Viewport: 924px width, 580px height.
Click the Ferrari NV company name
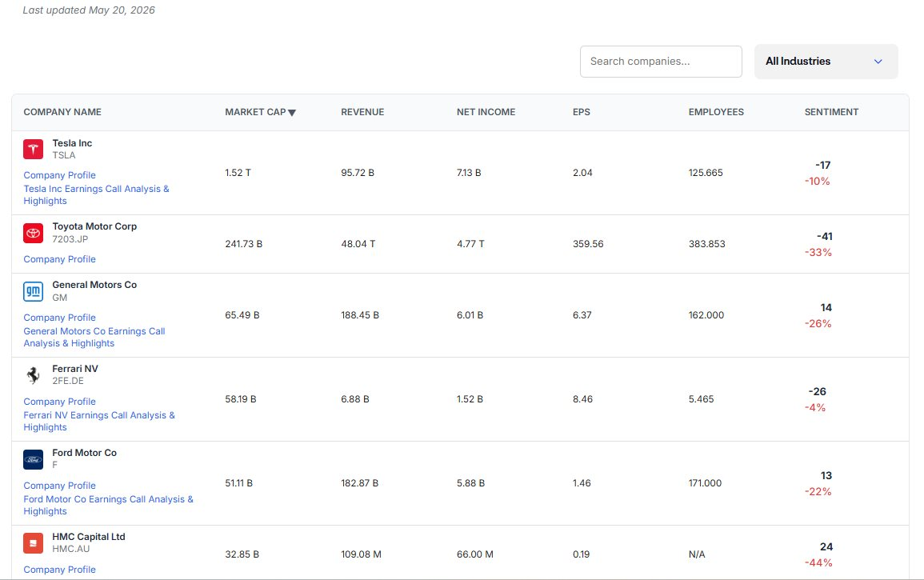tap(75, 368)
